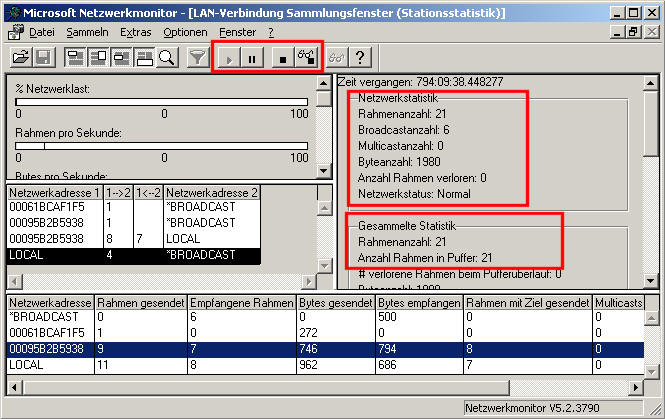Select the LOCAL station statistics row
Screen dimensions: 665x419
pyautogui.click(x=326, y=365)
